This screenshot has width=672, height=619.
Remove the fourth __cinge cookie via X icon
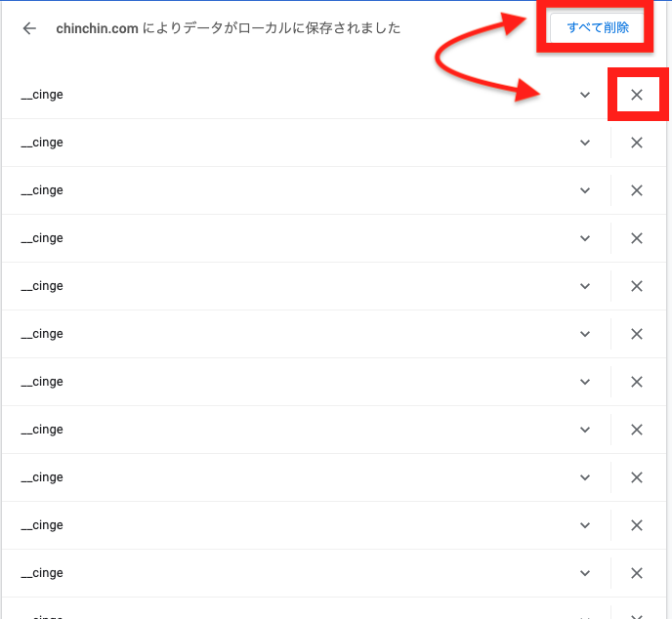637,238
